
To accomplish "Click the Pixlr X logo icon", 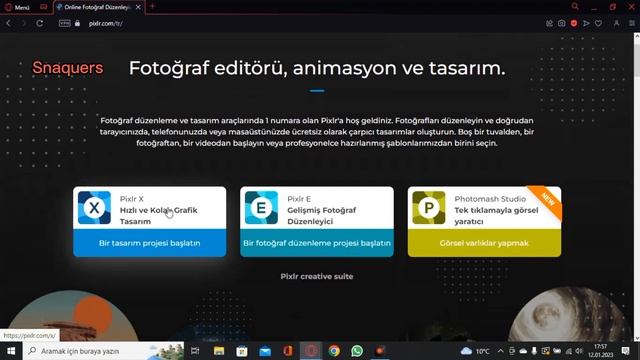I will (x=94, y=208).
